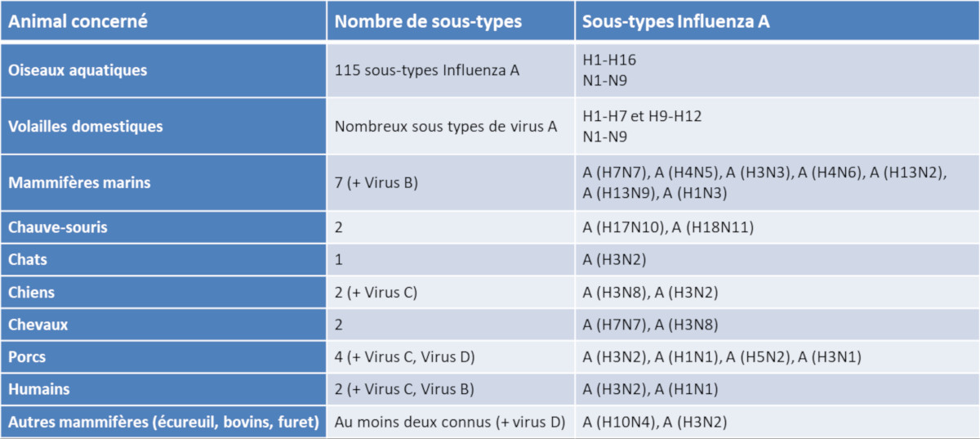Select 'Autres mammifères (écureuil, bovins, furet)' cell
This screenshot has height=439, width=980.
click(x=163, y=422)
